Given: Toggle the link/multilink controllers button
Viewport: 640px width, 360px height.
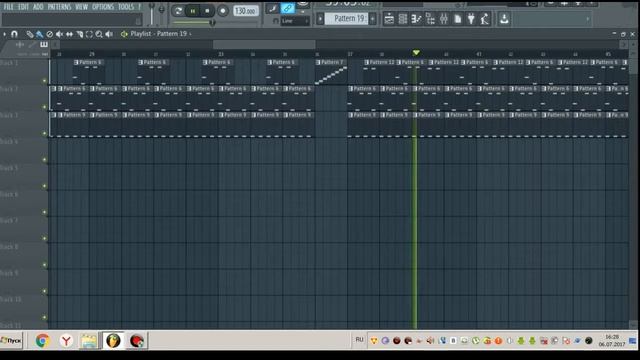Looking at the screenshot, I should (287, 8).
